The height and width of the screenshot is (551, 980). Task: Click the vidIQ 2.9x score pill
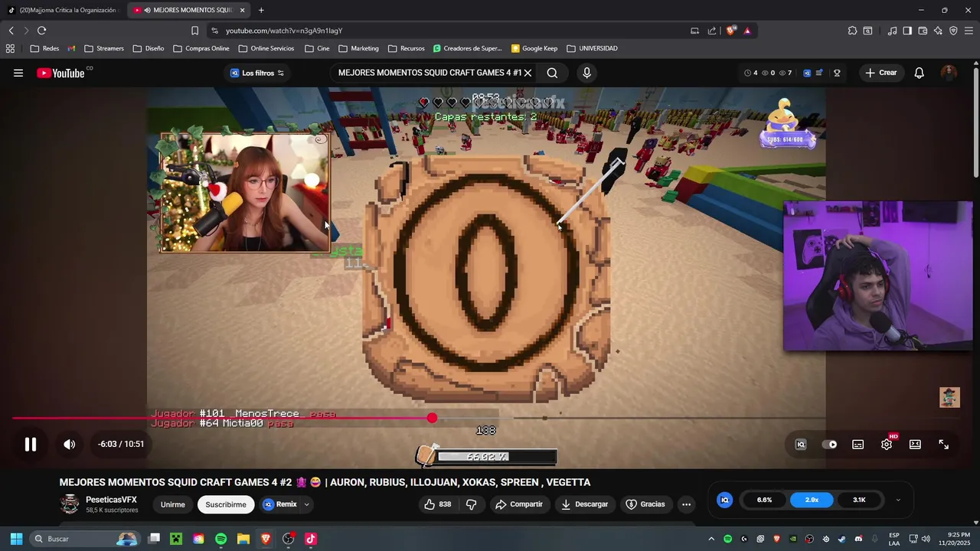tap(812, 500)
